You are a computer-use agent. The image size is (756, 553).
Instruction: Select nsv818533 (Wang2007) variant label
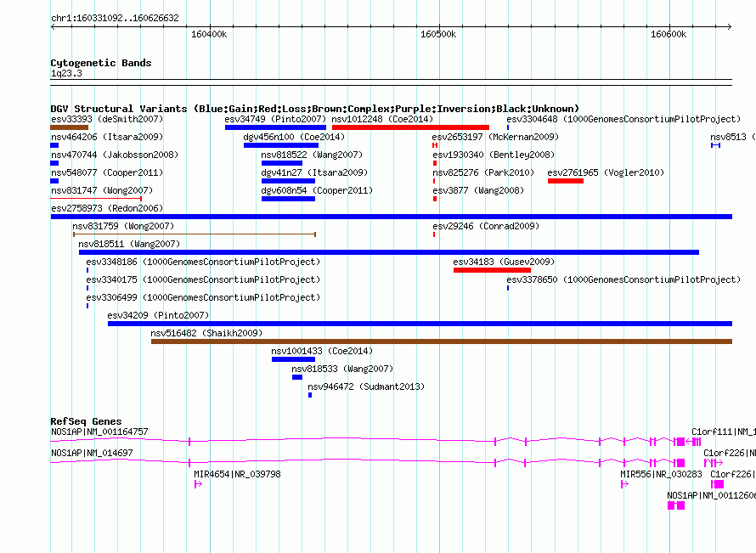(342, 369)
